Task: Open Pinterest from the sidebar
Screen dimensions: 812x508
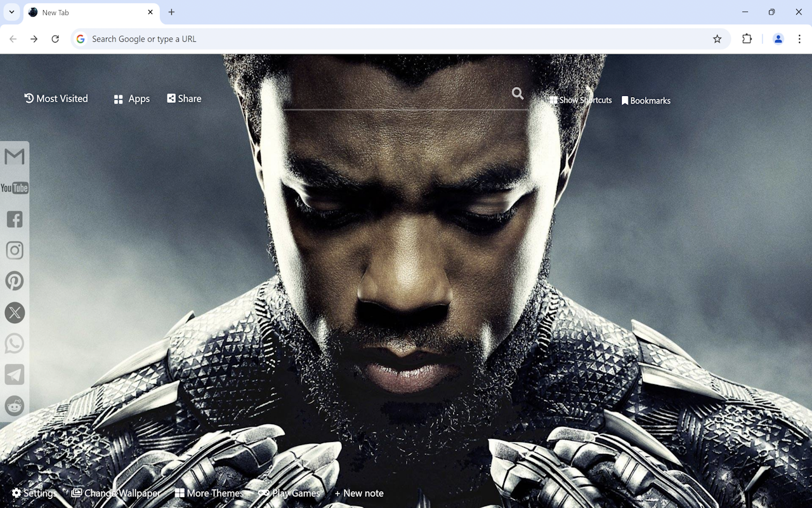Action: (15, 281)
